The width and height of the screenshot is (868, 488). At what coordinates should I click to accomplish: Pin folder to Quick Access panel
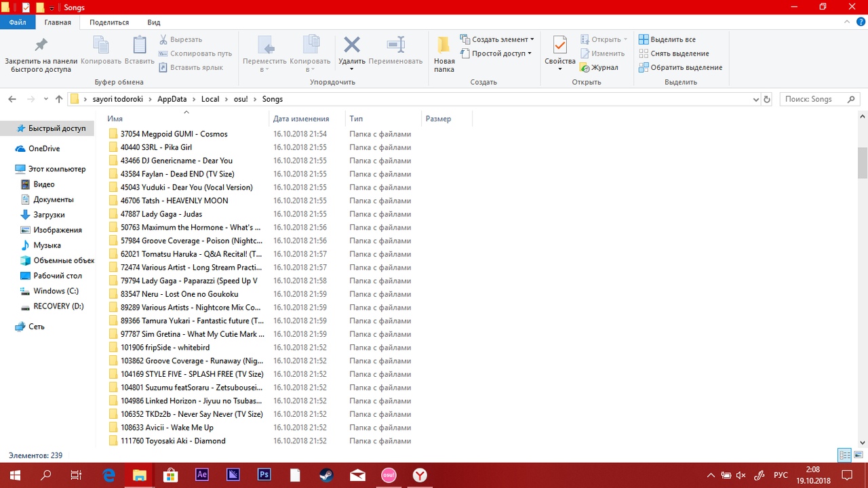click(x=41, y=54)
